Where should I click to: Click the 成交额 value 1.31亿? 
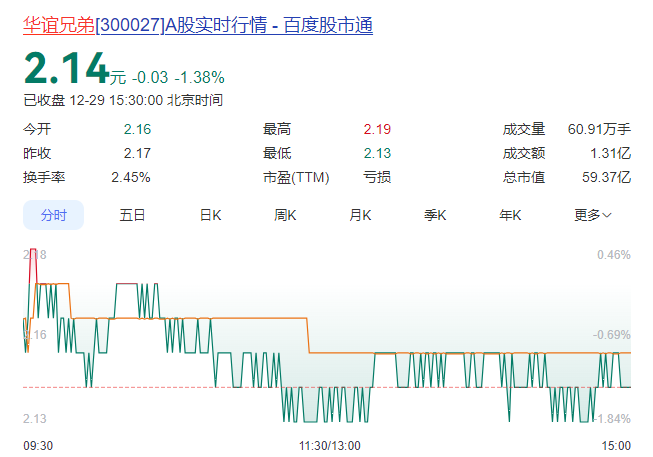click(x=611, y=153)
